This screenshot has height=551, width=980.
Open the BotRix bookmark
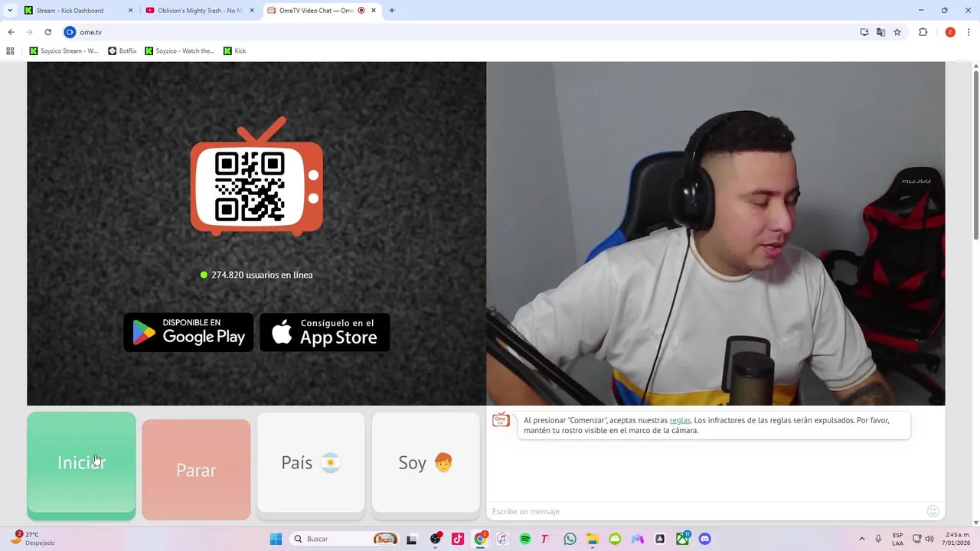122,51
